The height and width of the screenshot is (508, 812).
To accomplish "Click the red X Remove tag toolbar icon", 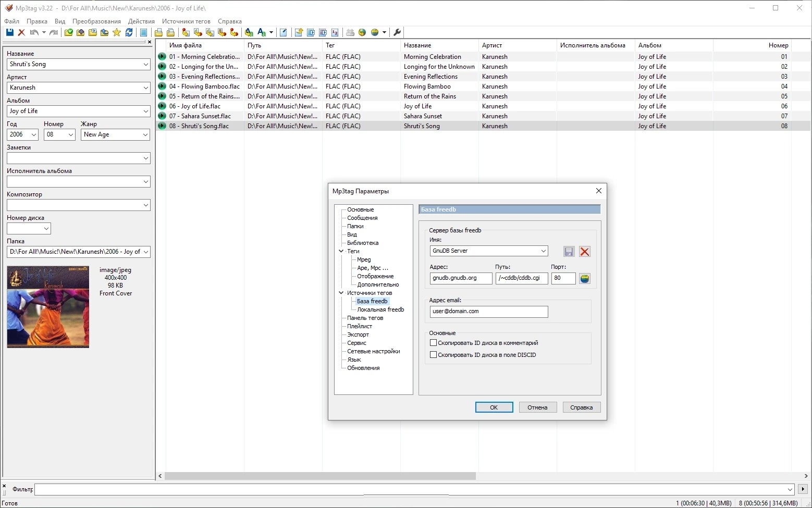I will [x=21, y=32].
